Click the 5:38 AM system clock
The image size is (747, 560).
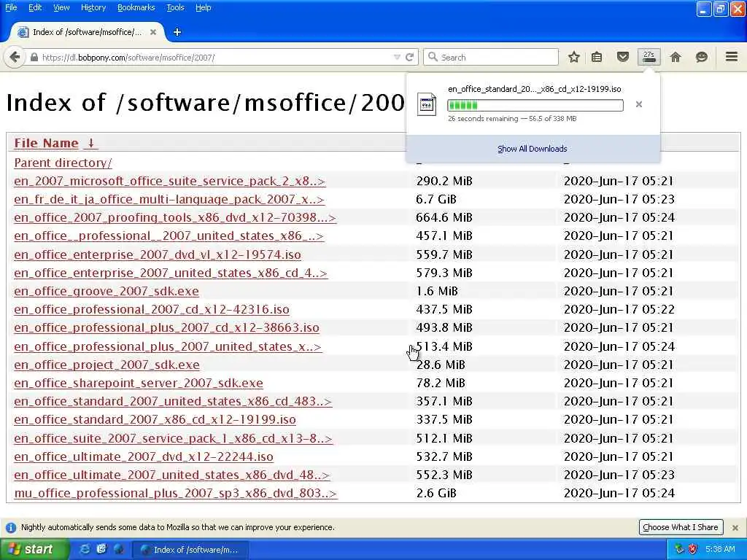720,550
